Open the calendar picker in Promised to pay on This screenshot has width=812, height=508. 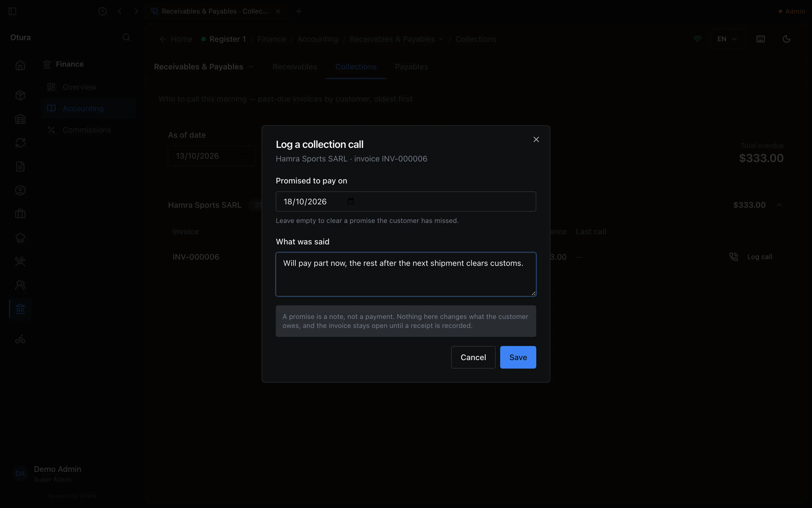[x=350, y=202]
